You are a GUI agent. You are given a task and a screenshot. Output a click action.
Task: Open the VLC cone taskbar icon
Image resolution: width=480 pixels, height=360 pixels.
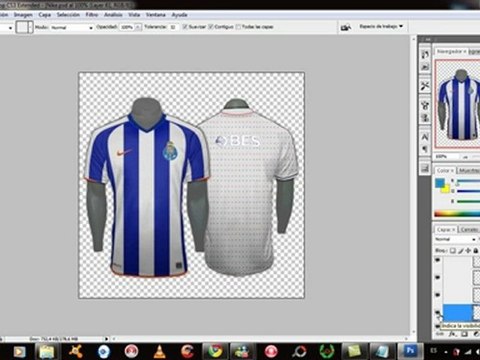pos(160,352)
